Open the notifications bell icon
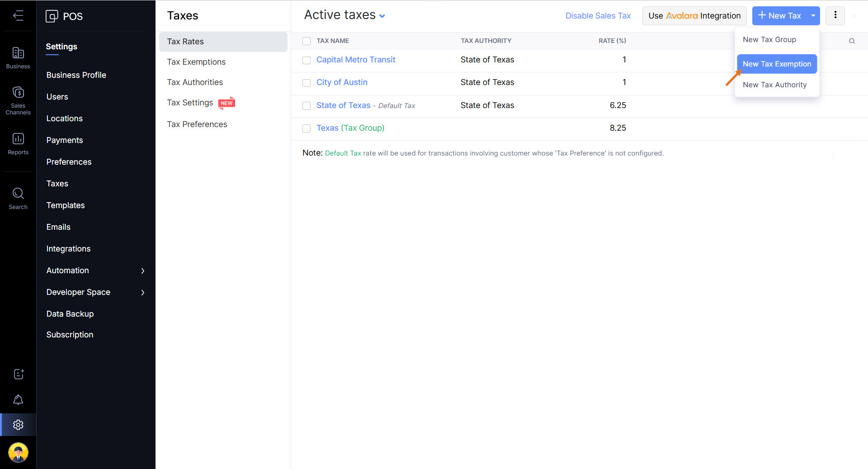868x469 pixels. click(x=18, y=400)
